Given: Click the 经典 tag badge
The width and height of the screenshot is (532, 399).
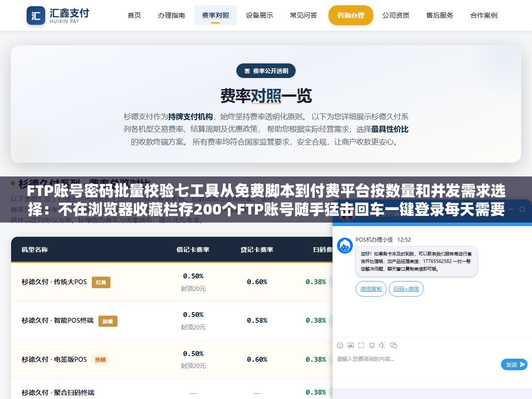Looking at the screenshot, I should pyautogui.click(x=101, y=282).
